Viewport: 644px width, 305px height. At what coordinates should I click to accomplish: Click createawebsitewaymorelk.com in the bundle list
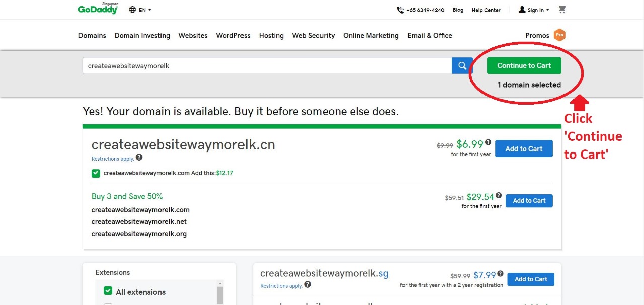click(140, 210)
